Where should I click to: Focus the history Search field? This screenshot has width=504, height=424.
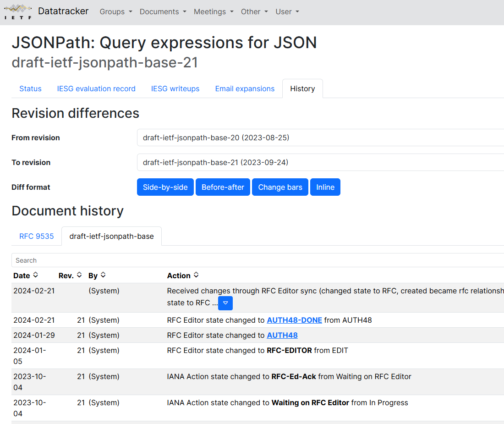tap(258, 260)
